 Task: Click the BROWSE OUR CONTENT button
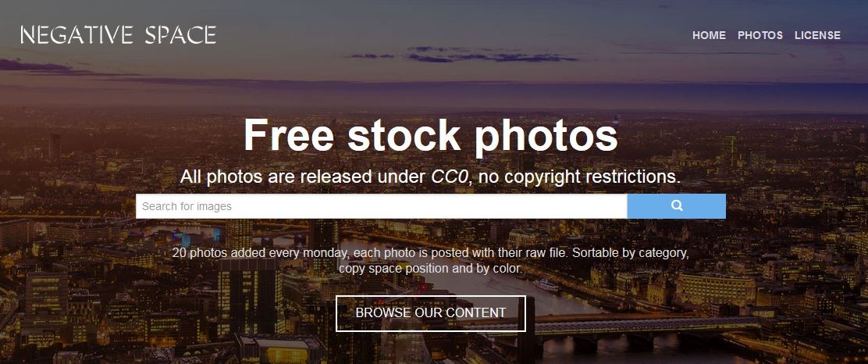431,313
